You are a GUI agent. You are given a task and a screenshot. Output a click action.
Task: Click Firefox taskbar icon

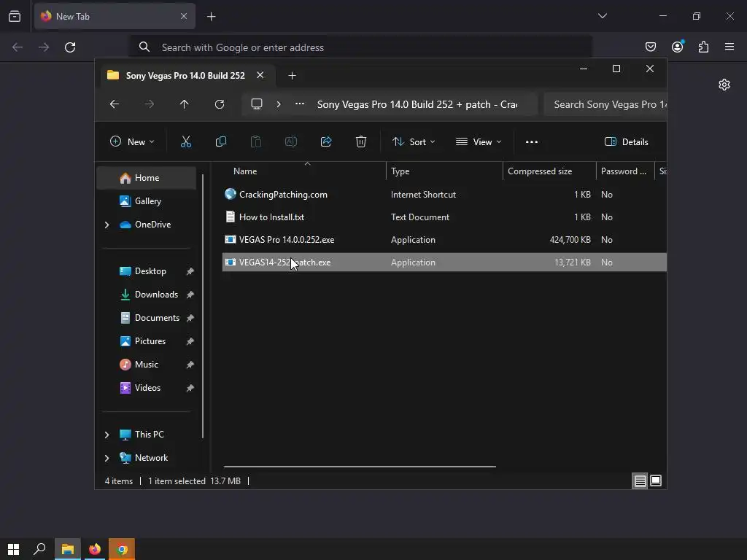[x=95, y=550]
